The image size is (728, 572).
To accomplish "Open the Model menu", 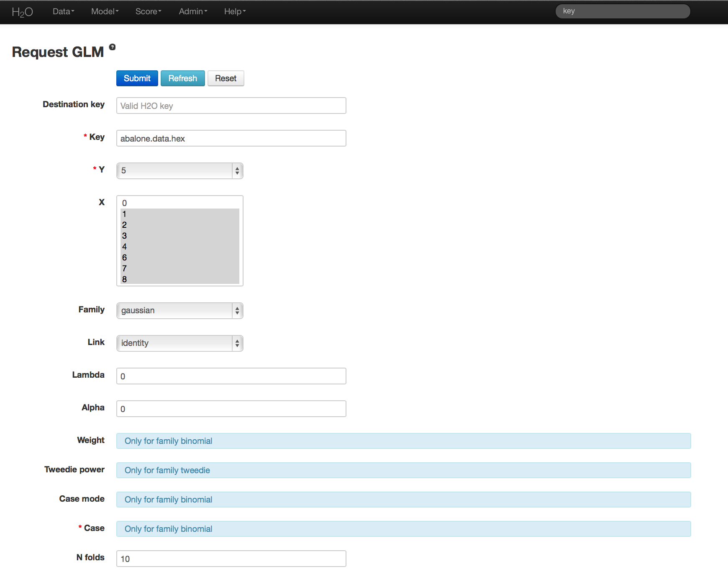I will tap(105, 12).
